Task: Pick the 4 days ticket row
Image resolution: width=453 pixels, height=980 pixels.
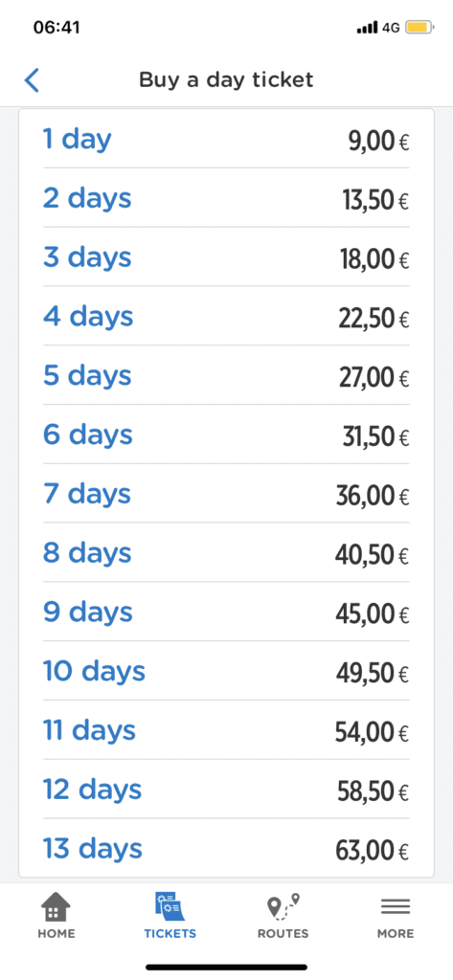Action: (226, 316)
